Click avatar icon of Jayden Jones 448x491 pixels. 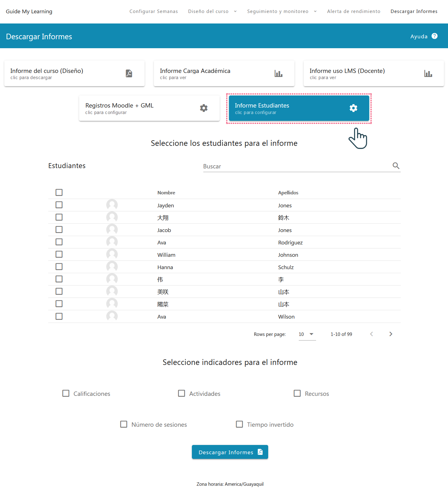[112, 205]
